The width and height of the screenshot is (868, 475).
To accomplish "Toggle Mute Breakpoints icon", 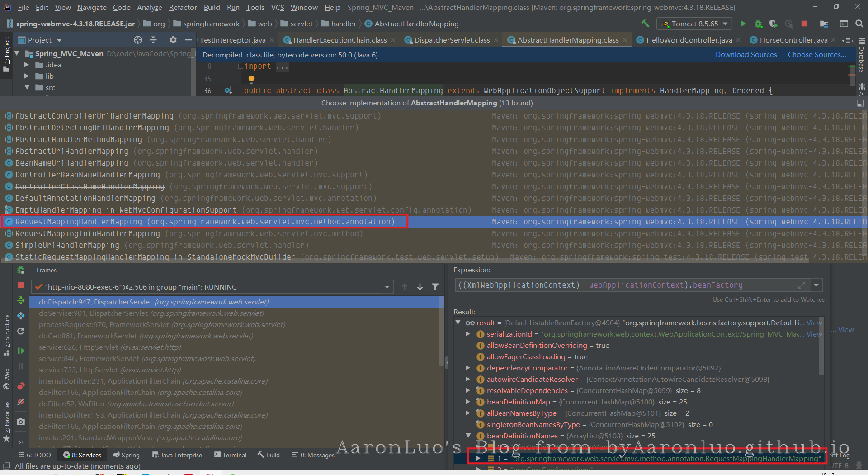I will tap(21, 402).
